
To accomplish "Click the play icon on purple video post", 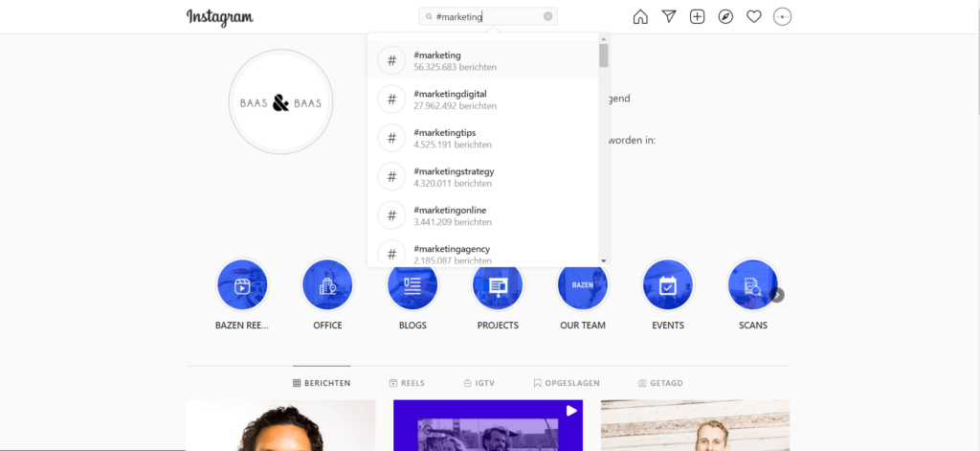I will pos(571,411).
